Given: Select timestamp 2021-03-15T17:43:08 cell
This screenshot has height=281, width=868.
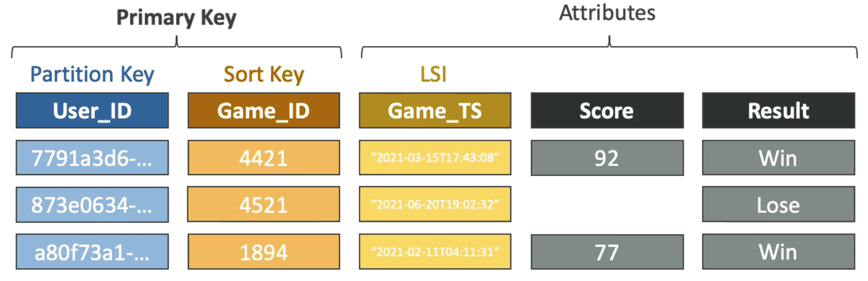Looking at the screenshot, I should (435, 158).
